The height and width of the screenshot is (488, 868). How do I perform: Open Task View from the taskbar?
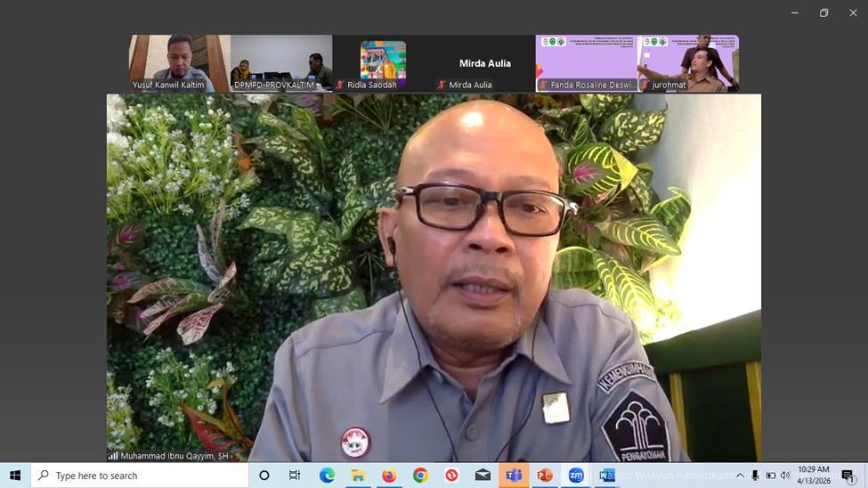(295, 476)
